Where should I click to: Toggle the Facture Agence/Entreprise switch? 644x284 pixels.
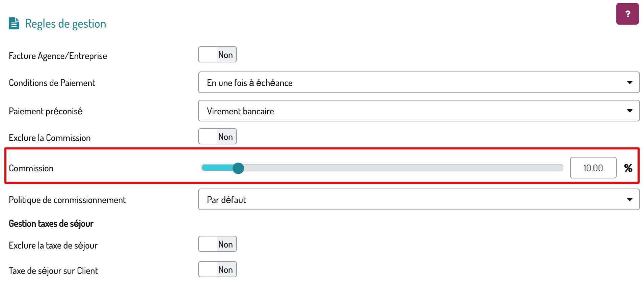tap(217, 55)
